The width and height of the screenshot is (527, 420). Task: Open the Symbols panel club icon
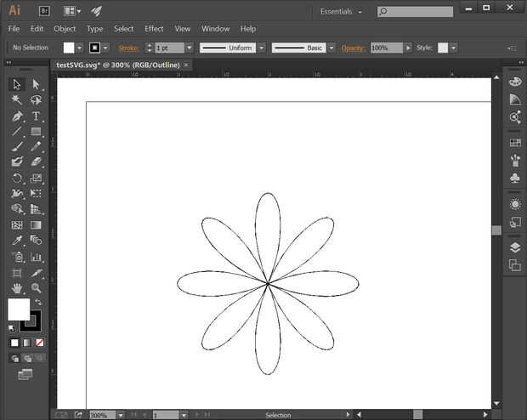tap(515, 178)
